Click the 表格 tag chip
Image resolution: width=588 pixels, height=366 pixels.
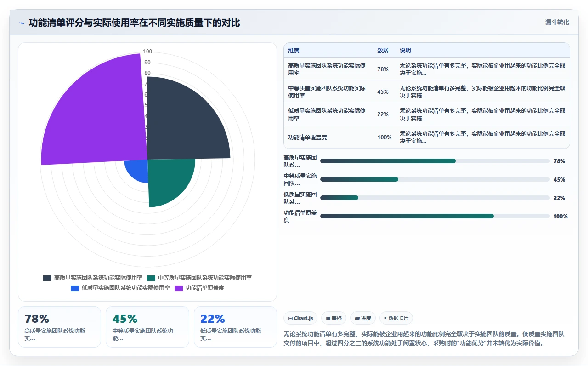334,318
